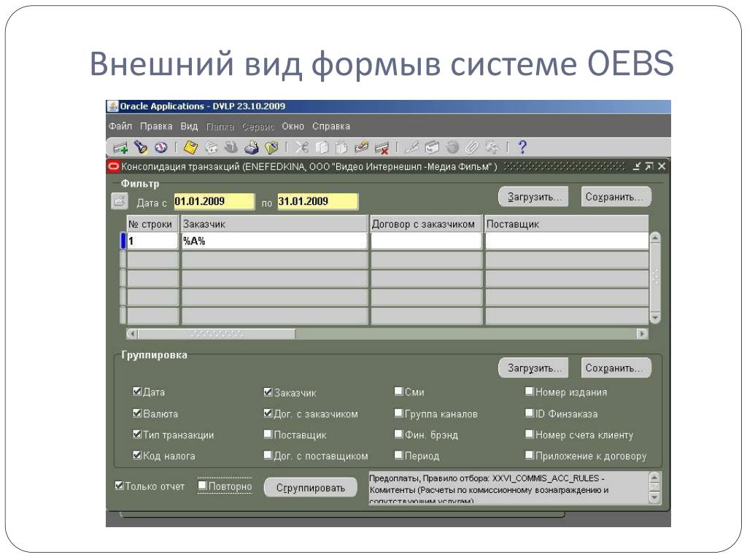
Task: Open the Папка menu
Action: 220,126
